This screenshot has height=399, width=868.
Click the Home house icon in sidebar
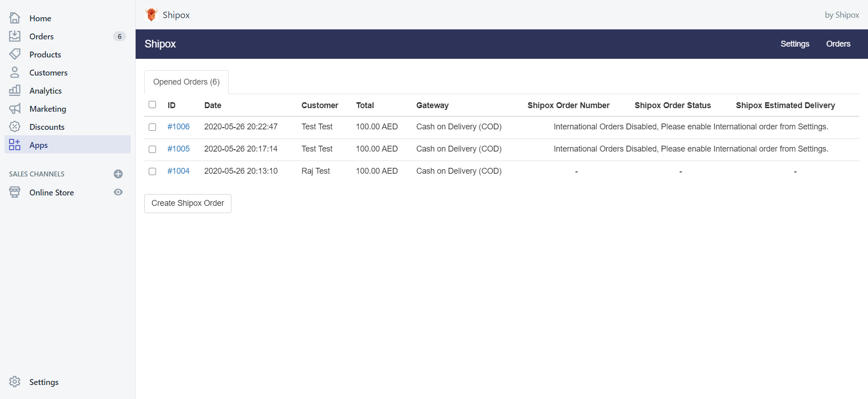coord(15,18)
